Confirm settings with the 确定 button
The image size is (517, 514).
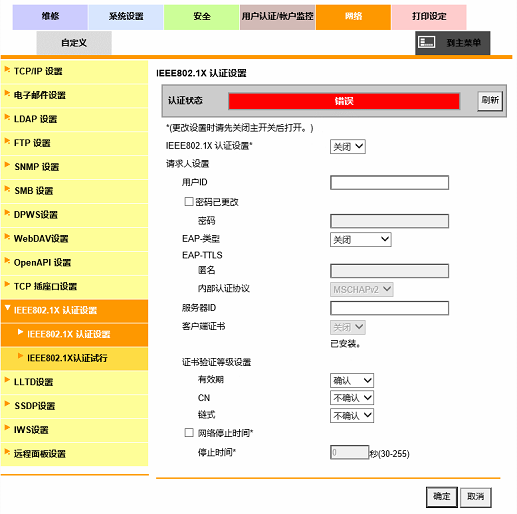(442, 497)
